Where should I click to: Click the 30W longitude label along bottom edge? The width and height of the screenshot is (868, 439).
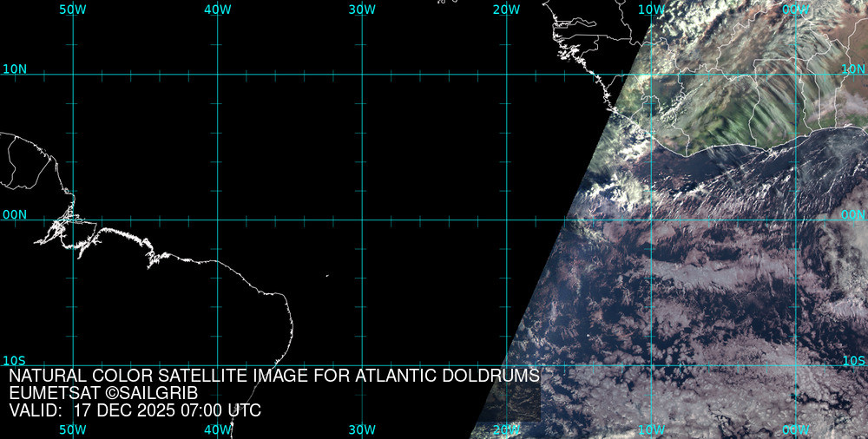[x=361, y=429]
